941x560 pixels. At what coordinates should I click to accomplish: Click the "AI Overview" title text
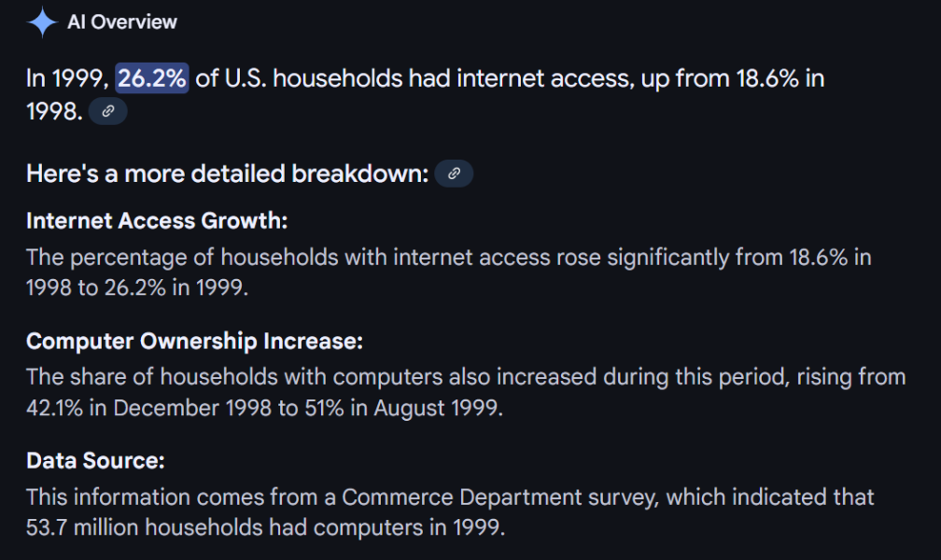click(122, 22)
